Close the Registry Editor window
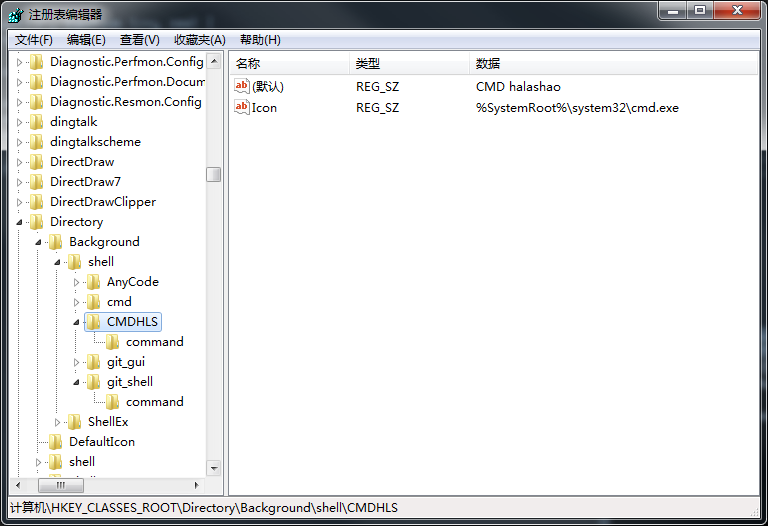Screen dimensions: 768x526 click(x=738, y=11)
